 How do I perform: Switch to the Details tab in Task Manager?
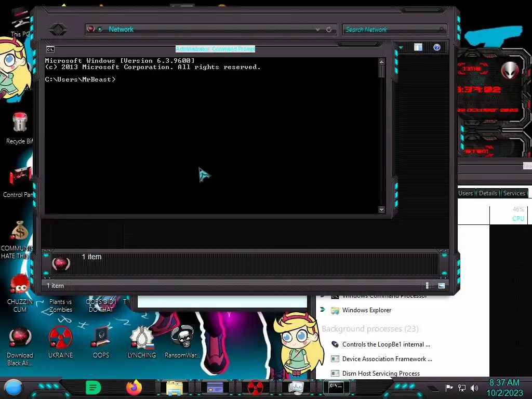488,193
